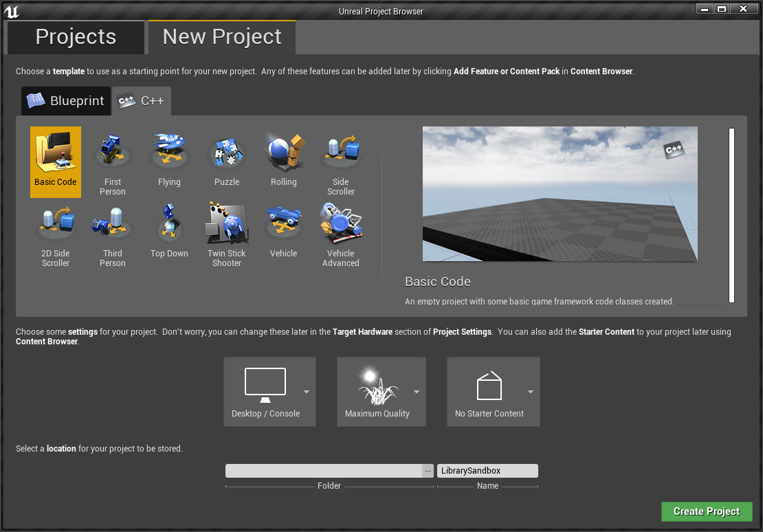This screenshot has width=763, height=532.
Task: Open the Desktop / Console dropdown arrow
Action: coord(307,392)
